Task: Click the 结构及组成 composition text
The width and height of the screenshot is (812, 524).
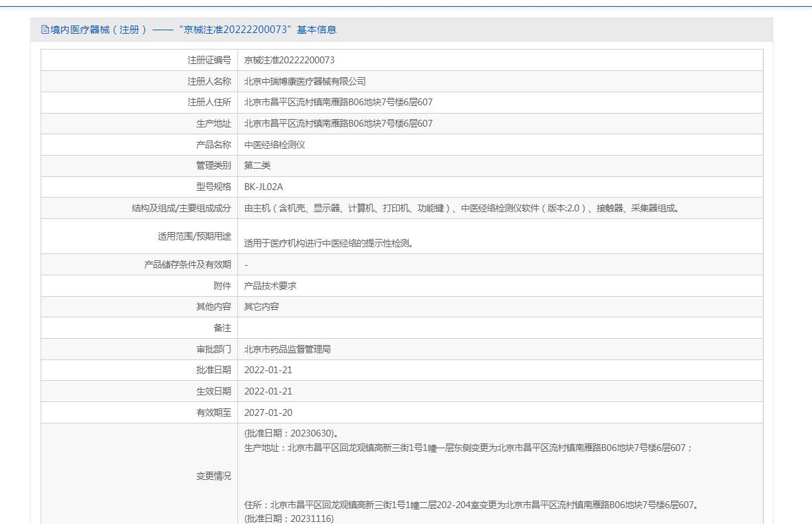Action: pyautogui.click(x=462, y=208)
